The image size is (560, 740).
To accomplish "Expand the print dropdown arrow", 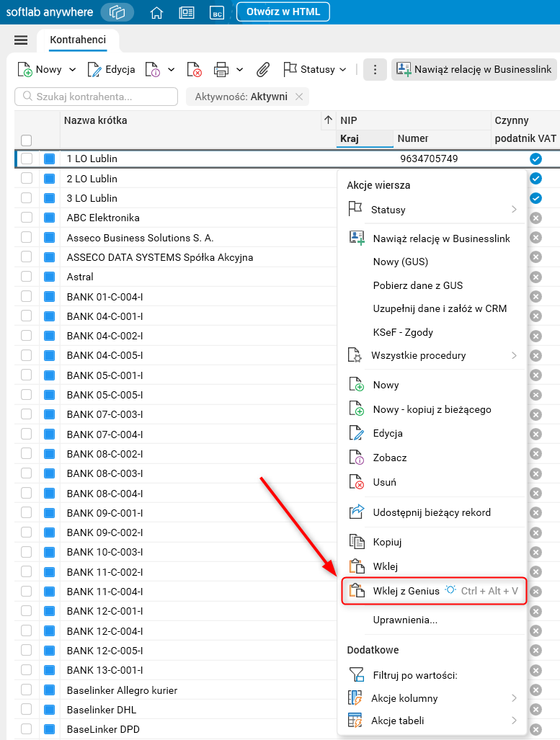I will (x=239, y=69).
